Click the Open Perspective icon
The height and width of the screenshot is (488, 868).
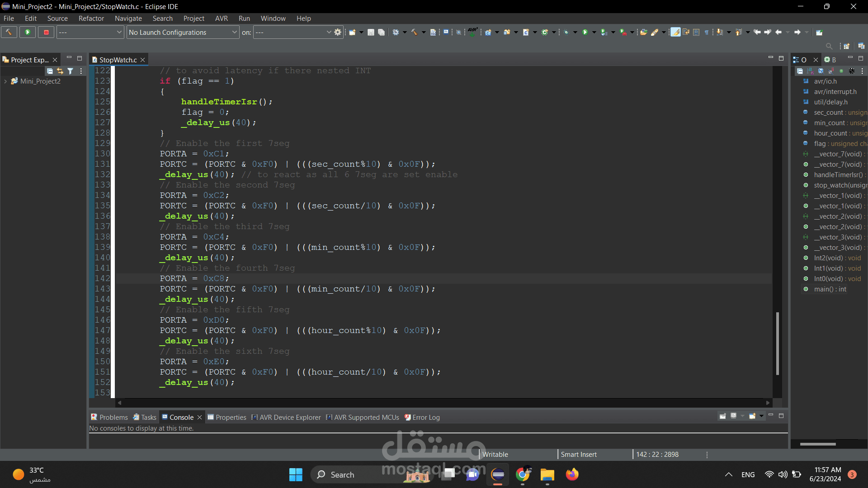pyautogui.click(x=846, y=46)
